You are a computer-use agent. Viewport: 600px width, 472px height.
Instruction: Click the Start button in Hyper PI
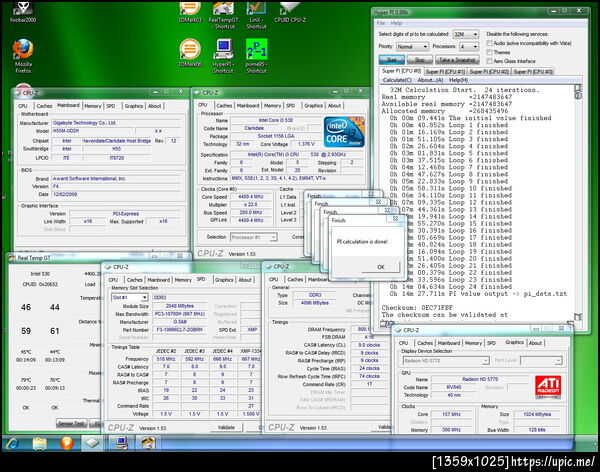coord(391,60)
